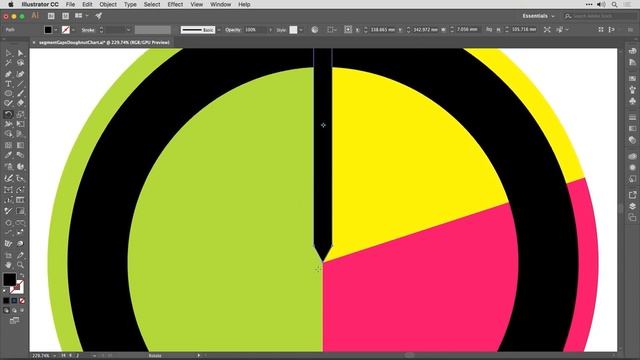640x360 pixels.
Task: Open the Select menu
Action: 152,4
